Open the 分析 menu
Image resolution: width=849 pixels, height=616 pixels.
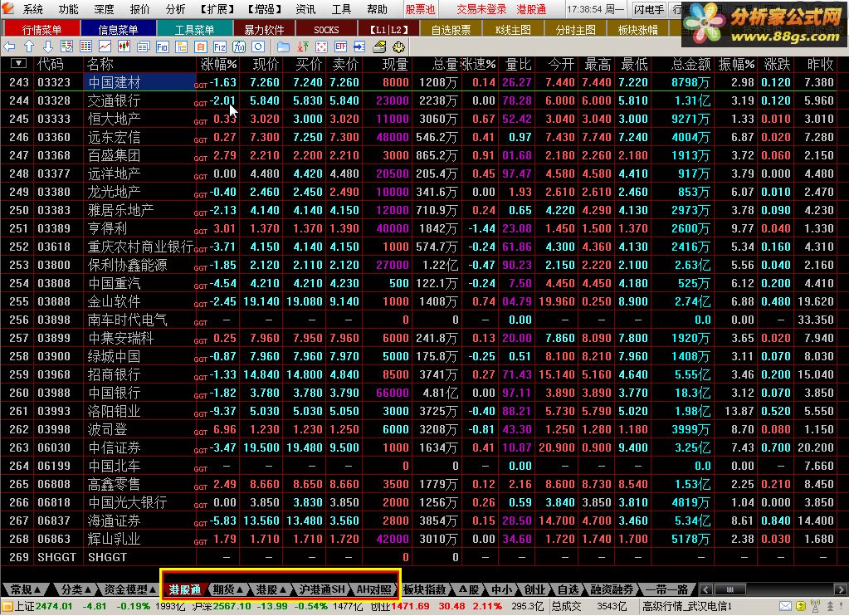pyautogui.click(x=175, y=9)
